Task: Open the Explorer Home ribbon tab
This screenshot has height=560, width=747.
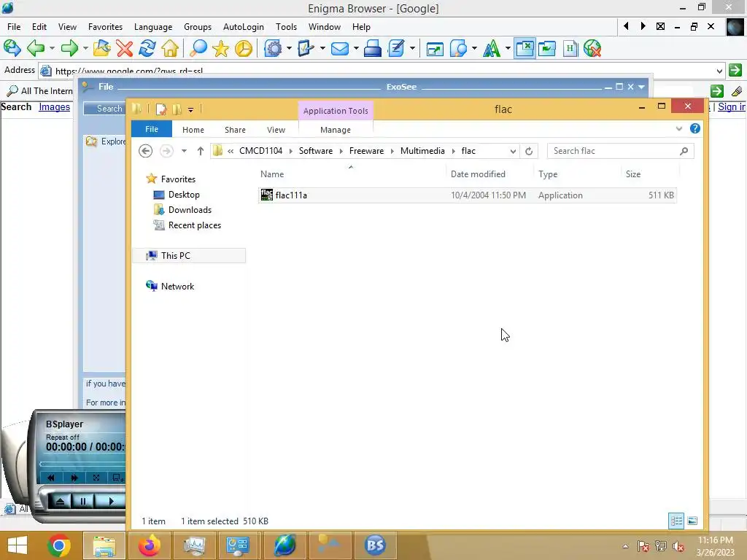Action: pos(193,130)
